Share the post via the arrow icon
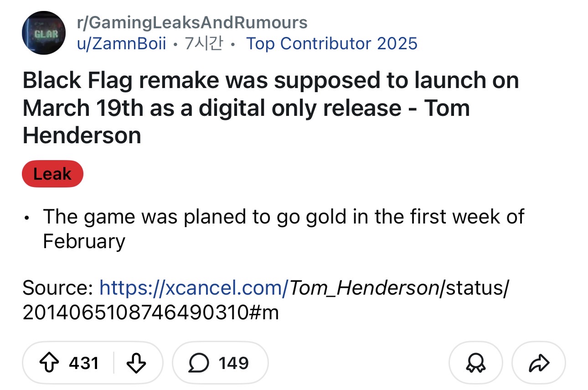This screenshot has height=390, width=588. tap(539, 363)
